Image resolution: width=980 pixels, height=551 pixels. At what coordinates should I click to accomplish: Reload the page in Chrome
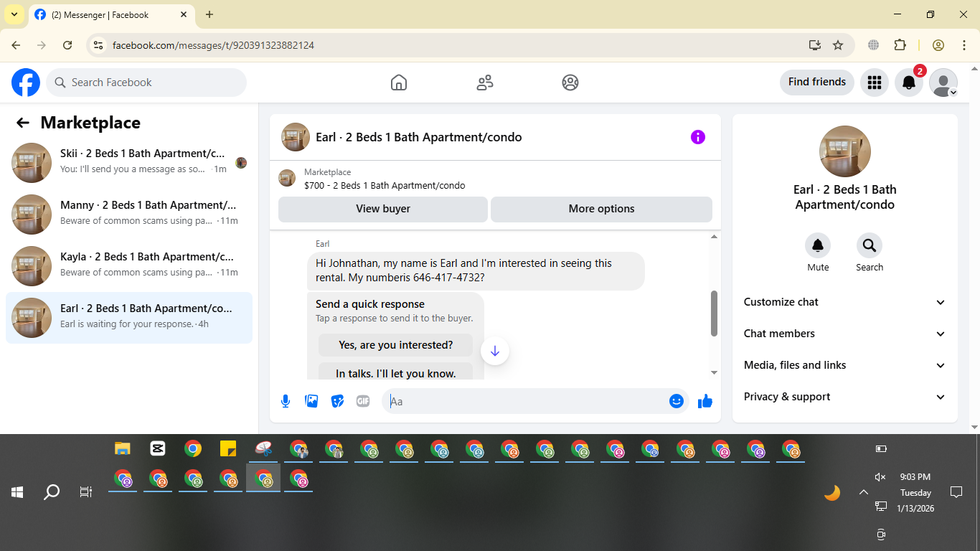coord(67,45)
